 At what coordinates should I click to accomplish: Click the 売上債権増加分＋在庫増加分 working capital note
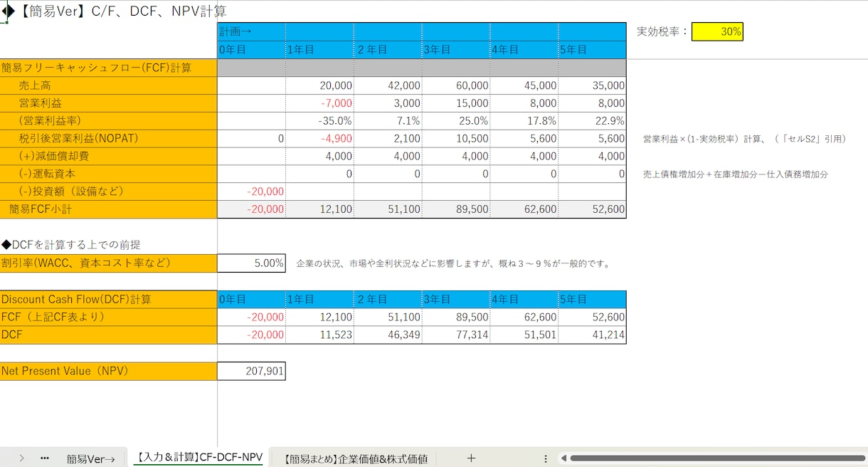click(x=735, y=174)
